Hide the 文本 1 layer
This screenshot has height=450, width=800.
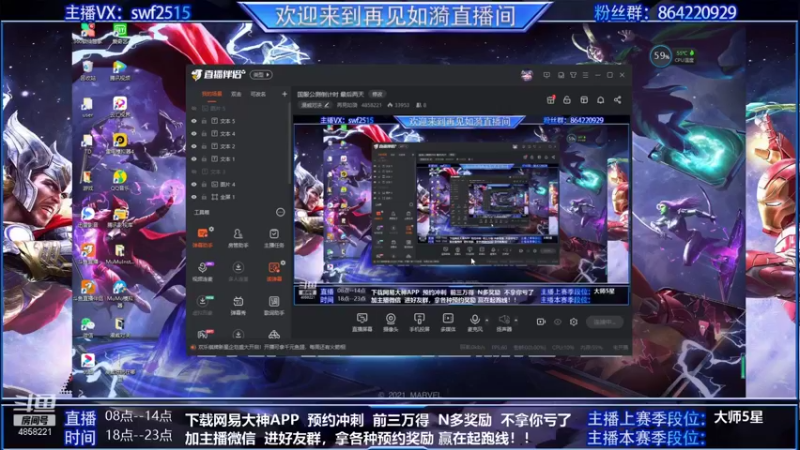(194, 159)
